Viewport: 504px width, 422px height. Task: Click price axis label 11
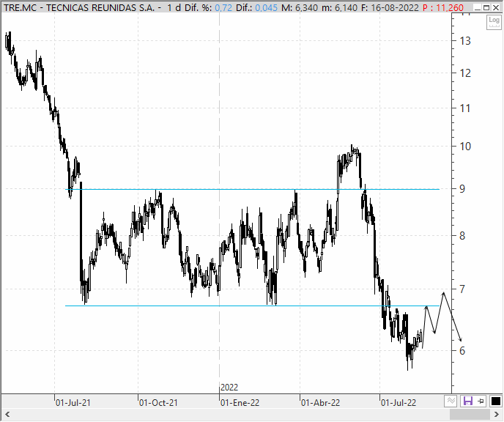point(465,108)
